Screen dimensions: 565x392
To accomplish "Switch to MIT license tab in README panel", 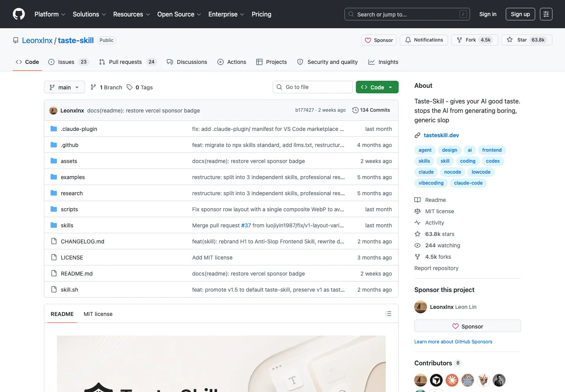I will (98, 314).
